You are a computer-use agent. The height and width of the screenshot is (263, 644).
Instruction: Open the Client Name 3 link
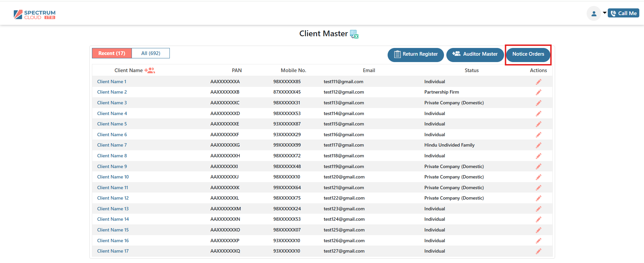pyautogui.click(x=112, y=103)
